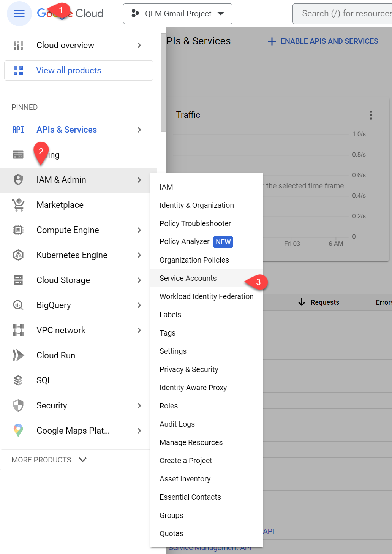The height and width of the screenshot is (554, 392).
Task: Click the Kubernetes Engine hexagon icon
Action: tap(18, 255)
